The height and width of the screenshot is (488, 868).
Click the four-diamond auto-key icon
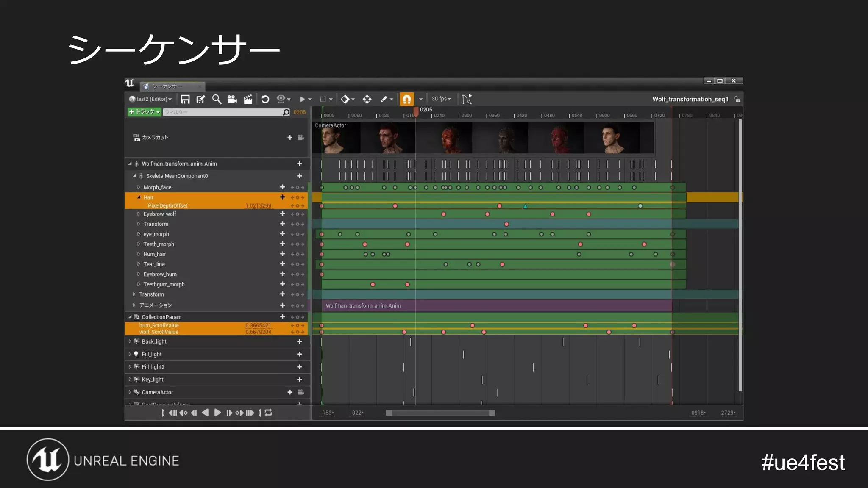(x=367, y=99)
